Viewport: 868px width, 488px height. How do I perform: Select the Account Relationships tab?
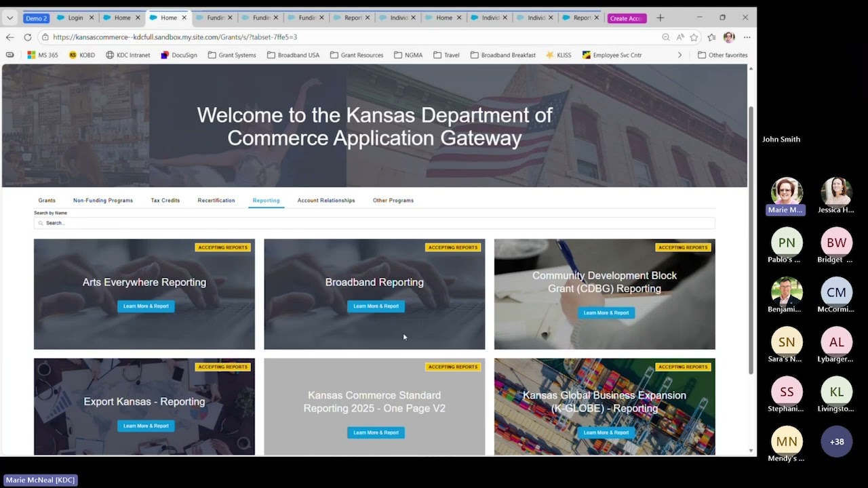tap(326, 201)
